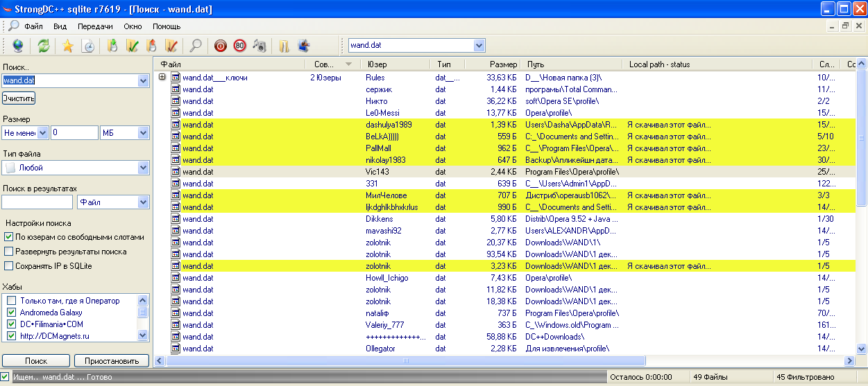Viewport: 868px width, 386px height.
Task: Click file icon in the Vic143 row
Action: click(x=176, y=171)
